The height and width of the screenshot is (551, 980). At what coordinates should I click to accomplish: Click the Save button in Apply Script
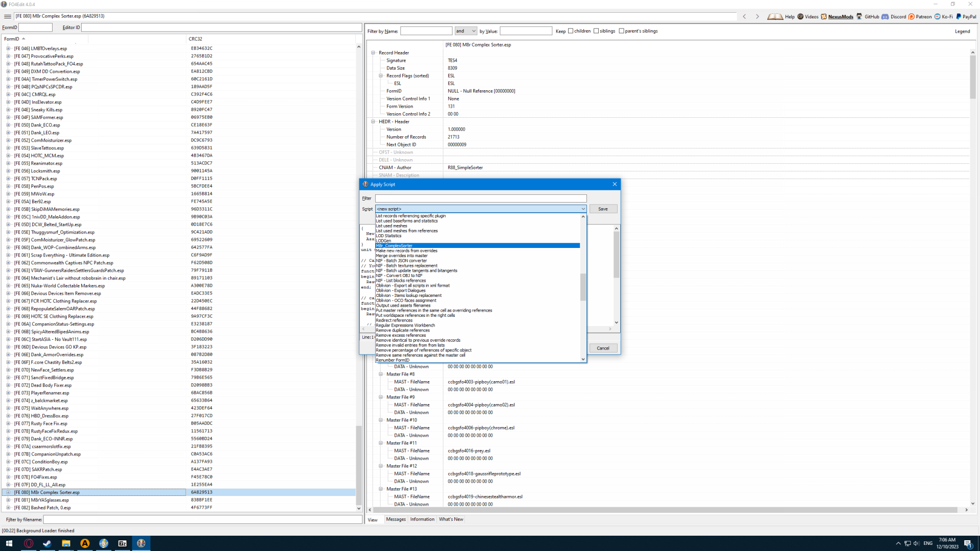603,209
